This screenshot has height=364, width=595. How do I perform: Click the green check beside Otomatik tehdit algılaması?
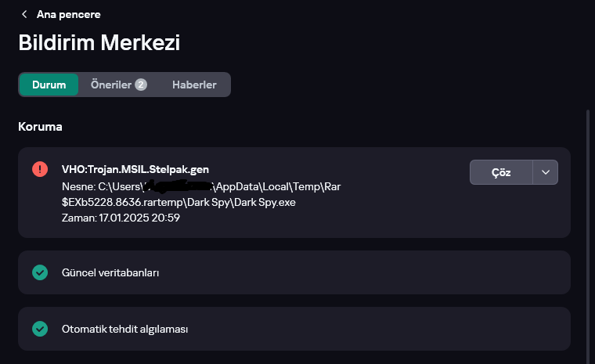[40, 329]
